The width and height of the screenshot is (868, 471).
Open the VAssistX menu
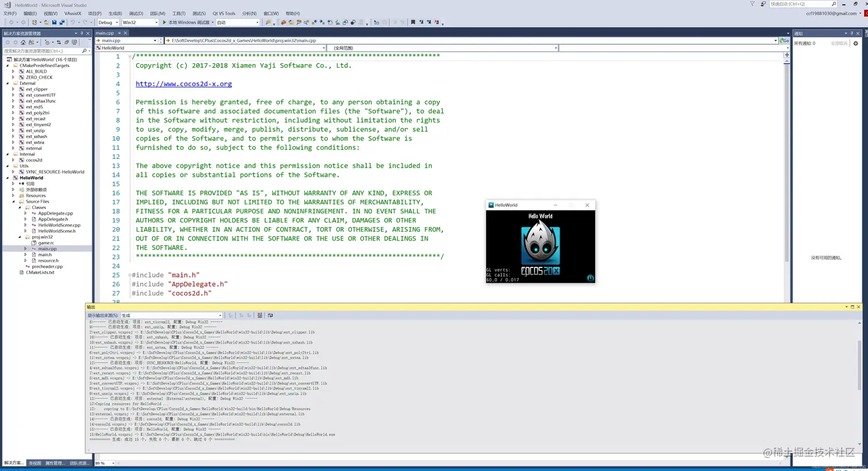tap(73, 13)
